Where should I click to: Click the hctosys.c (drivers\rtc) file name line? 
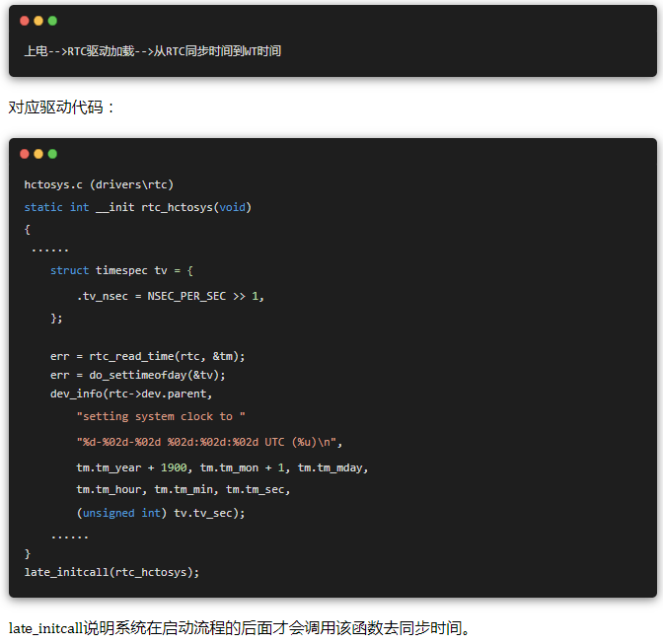tap(99, 184)
